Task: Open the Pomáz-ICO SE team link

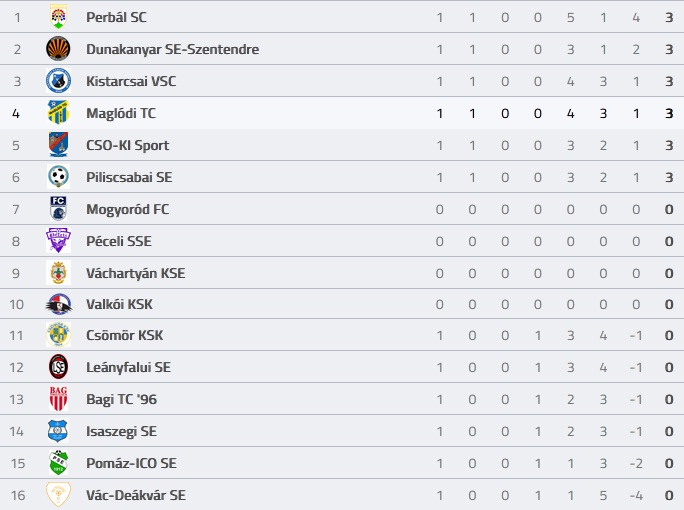Action: click(x=131, y=463)
